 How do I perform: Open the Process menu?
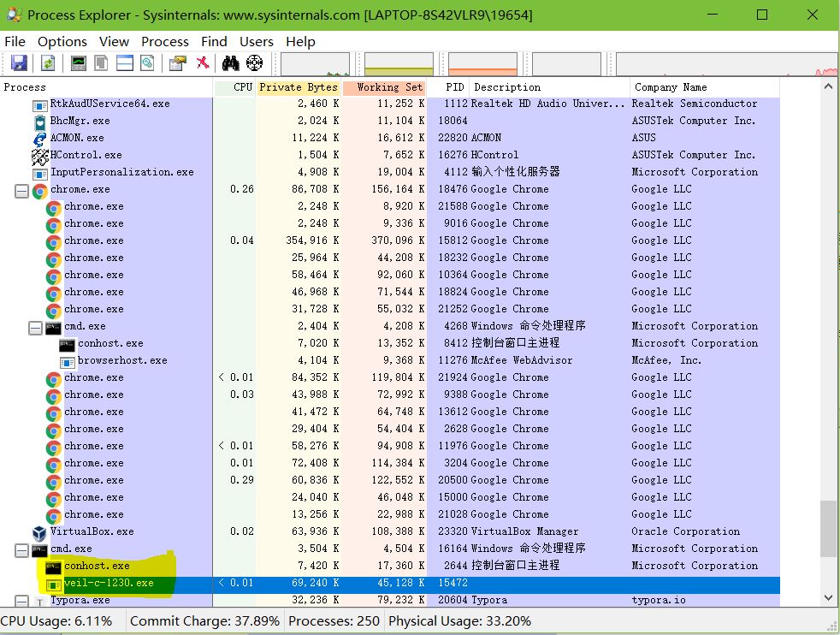pyautogui.click(x=165, y=42)
